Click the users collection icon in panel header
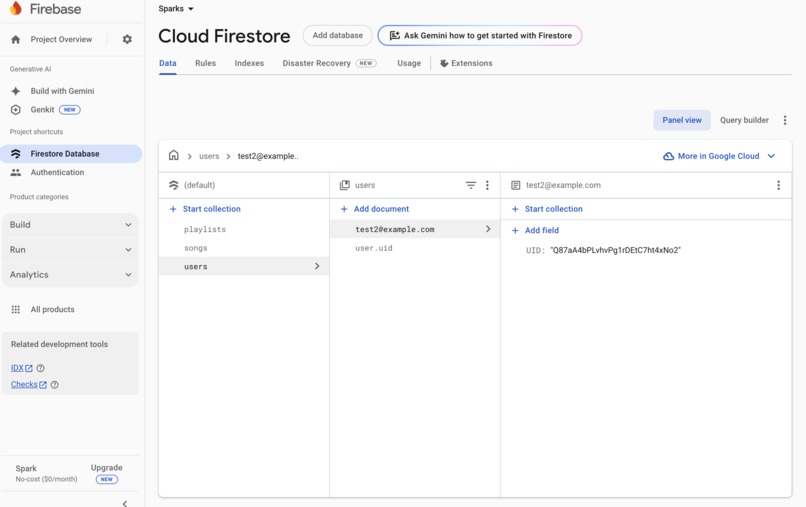The height and width of the screenshot is (507, 806). click(x=345, y=185)
